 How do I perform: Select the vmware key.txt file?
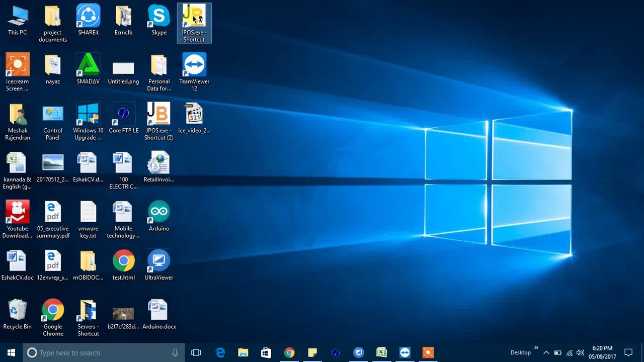[x=88, y=220]
